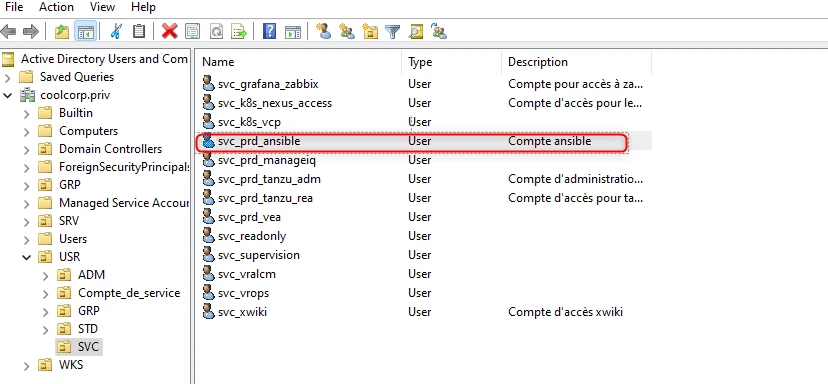Select the svc_vralcm account
828x384 pixels.
pyautogui.click(x=247, y=274)
